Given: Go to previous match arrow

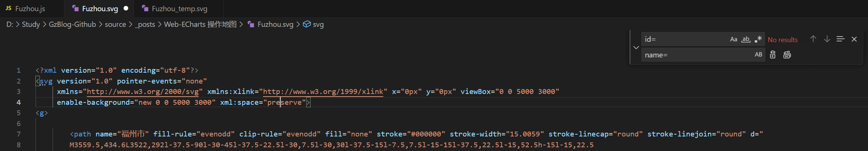Looking at the screenshot, I should 813,39.
